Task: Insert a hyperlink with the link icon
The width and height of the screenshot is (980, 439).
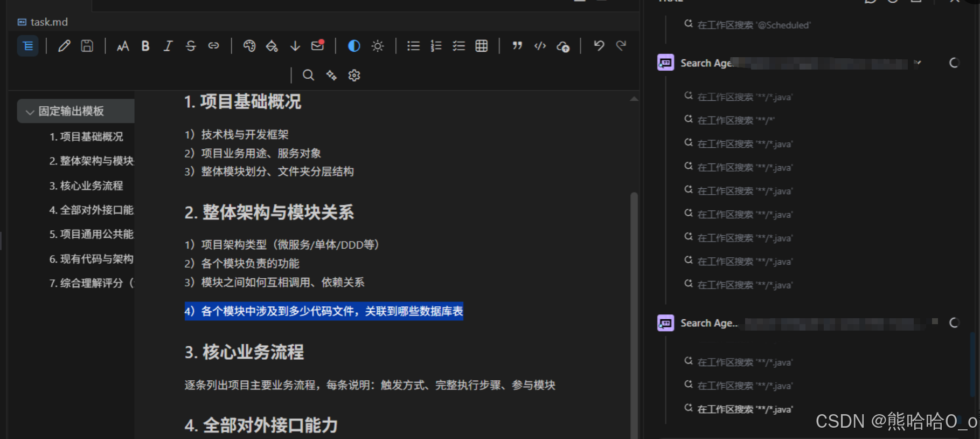Action: click(214, 46)
